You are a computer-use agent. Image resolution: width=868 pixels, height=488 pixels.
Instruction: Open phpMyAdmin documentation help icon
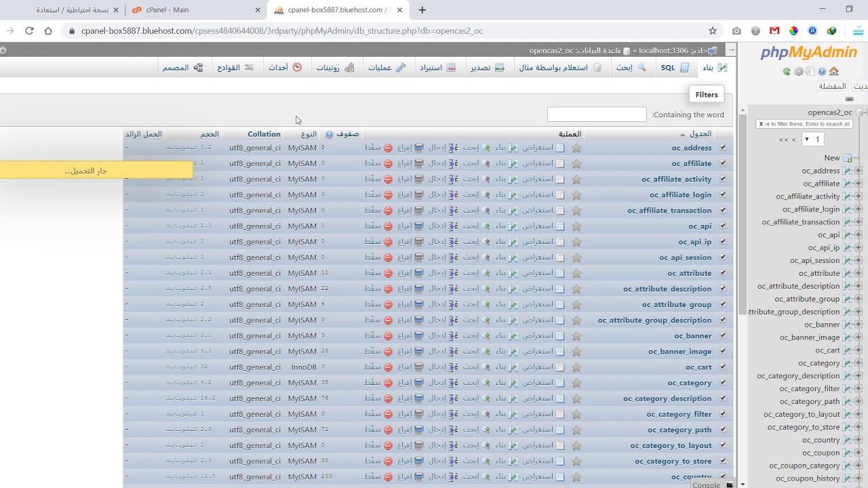[x=822, y=71]
